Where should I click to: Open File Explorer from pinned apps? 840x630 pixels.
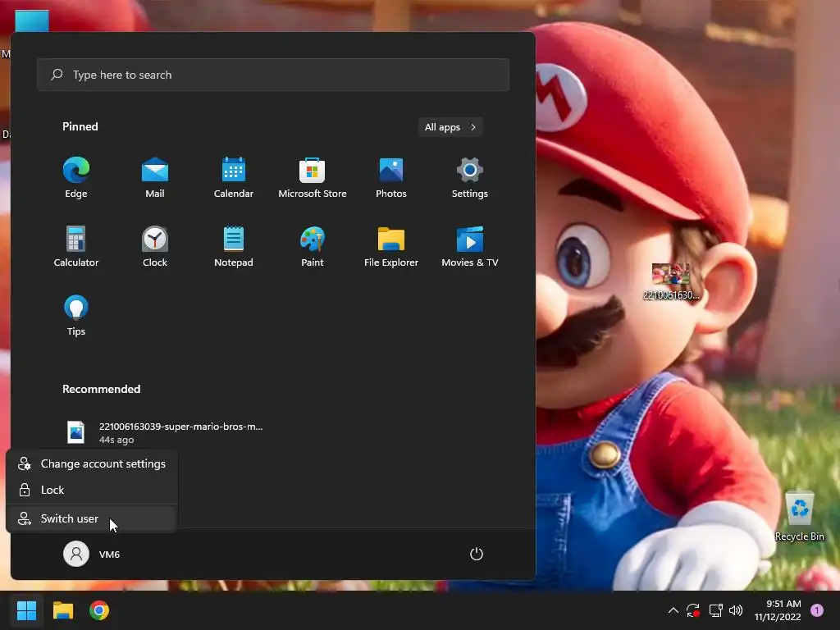pos(391,246)
